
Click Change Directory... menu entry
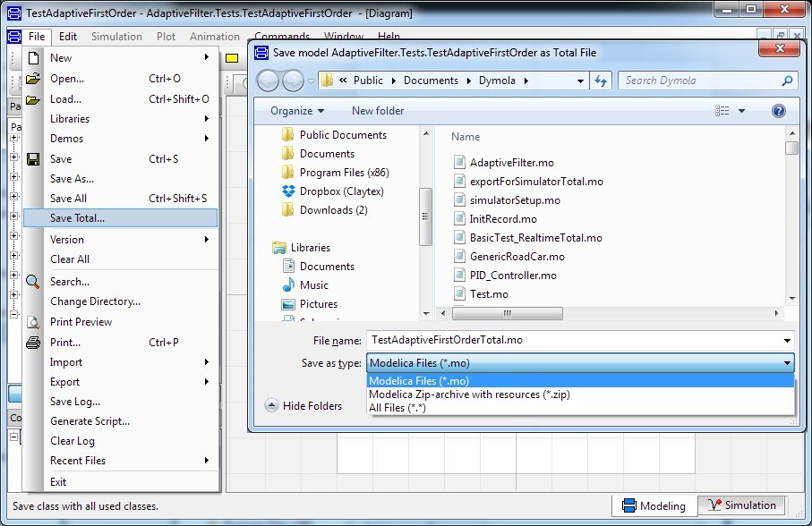coord(120,301)
